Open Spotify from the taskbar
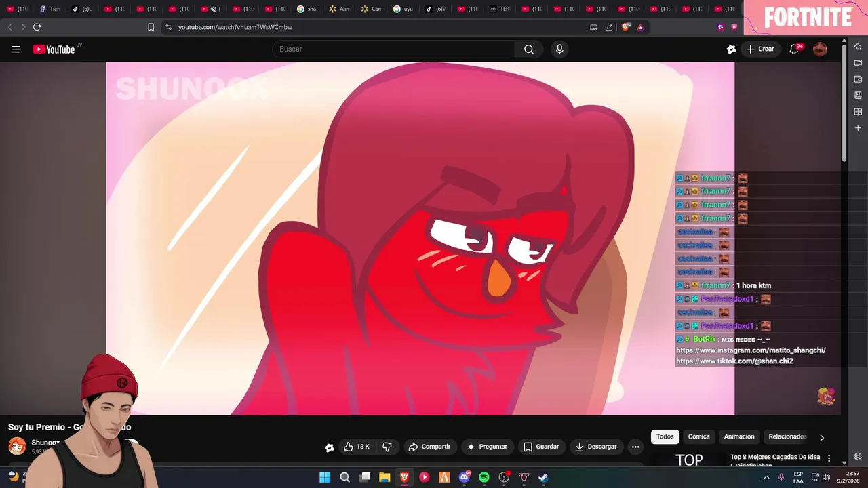The width and height of the screenshot is (868, 488). pos(484,477)
